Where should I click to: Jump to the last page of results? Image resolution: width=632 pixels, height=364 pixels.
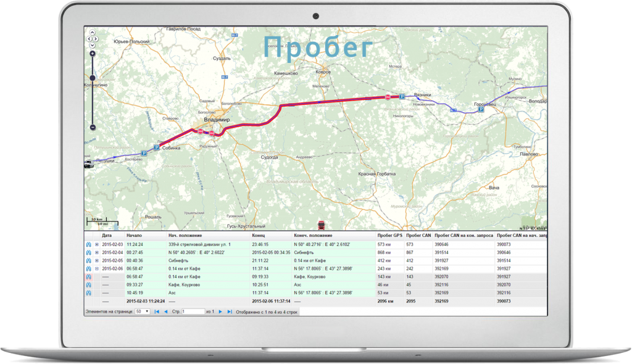coord(230,312)
